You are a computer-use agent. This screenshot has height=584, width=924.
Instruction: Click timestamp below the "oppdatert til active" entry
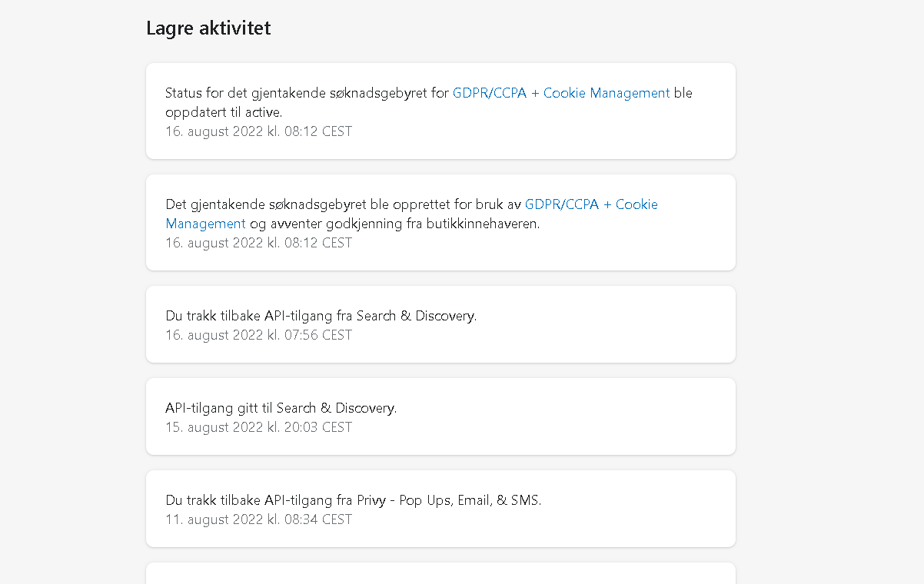pos(258,131)
